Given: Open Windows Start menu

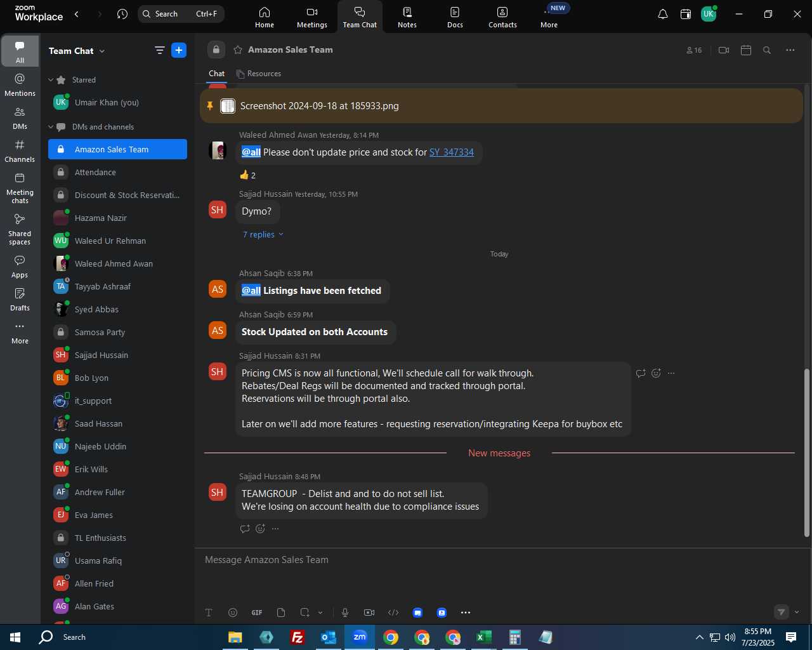Looking at the screenshot, I should point(15,637).
